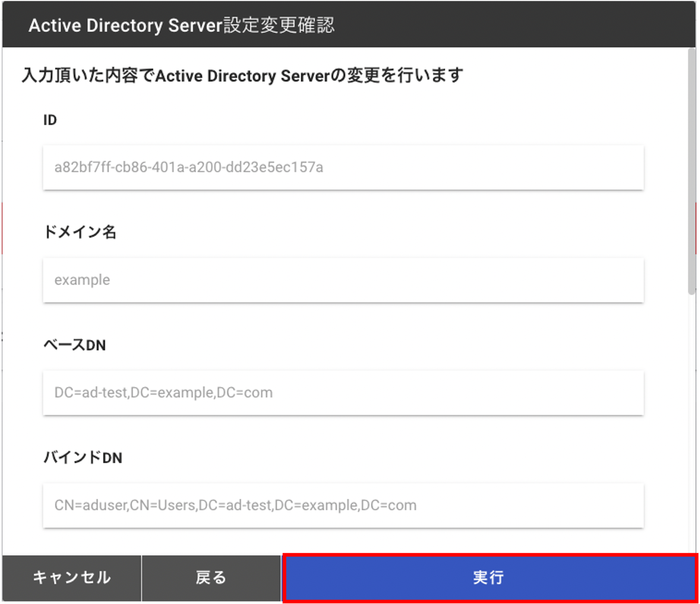Viewport: 700px width, 604px height.
Task: Click the ID field with a82bf7ff value
Action: click(x=343, y=167)
